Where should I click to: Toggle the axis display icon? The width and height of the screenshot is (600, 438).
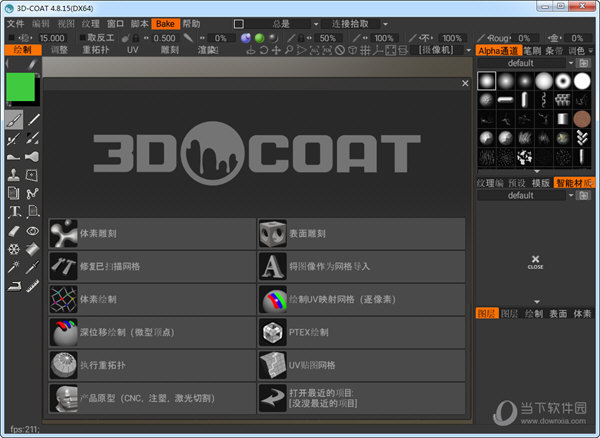point(378,50)
